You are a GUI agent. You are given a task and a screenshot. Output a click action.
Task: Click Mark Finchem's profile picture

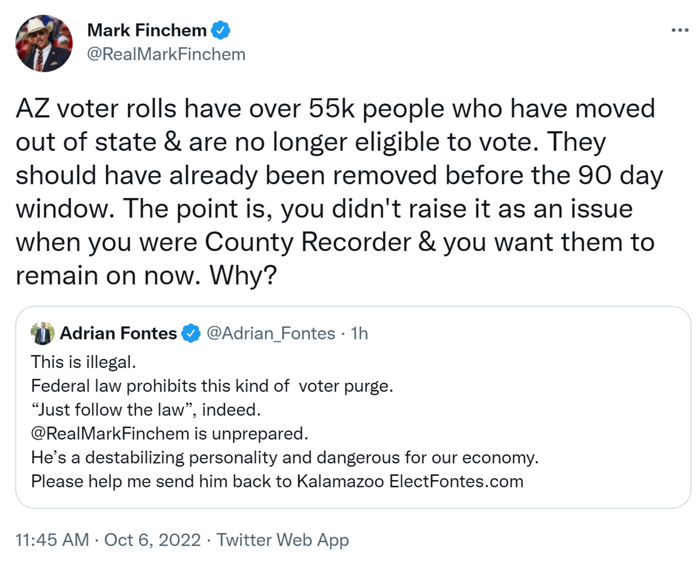tap(44, 43)
